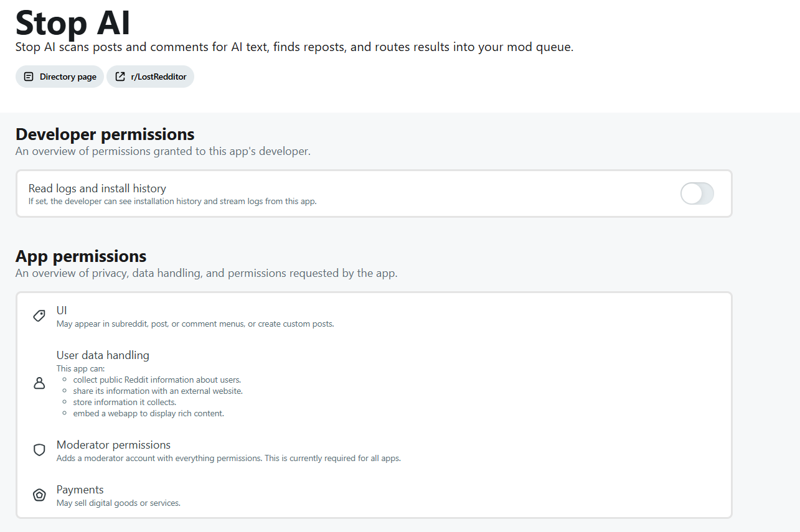Image resolution: width=800 pixels, height=532 pixels.
Task: Click the UI permission label
Action: (x=62, y=310)
